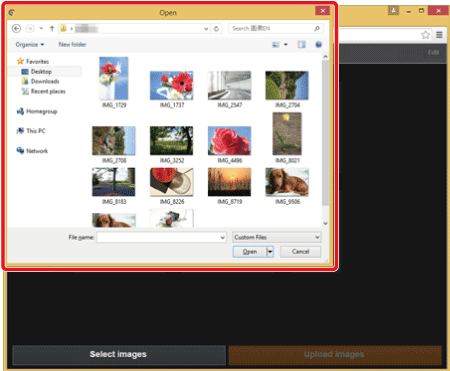Screen dimensions: 450x371
Task: Expand the view options dropdown arrow
Action: click(x=286, y=45)
